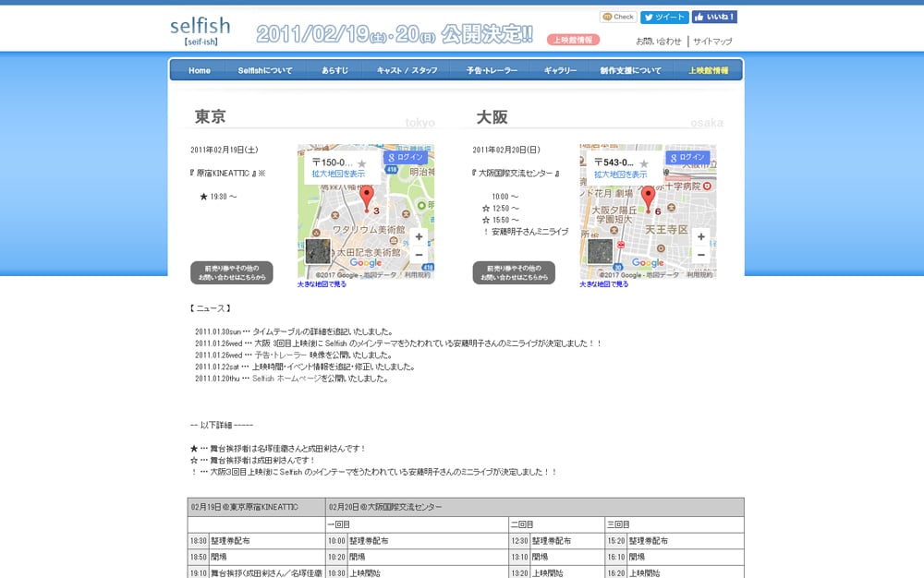Star the 〒150-0 location on Tokyo map

pyautogui.click(x=362, y=163)
